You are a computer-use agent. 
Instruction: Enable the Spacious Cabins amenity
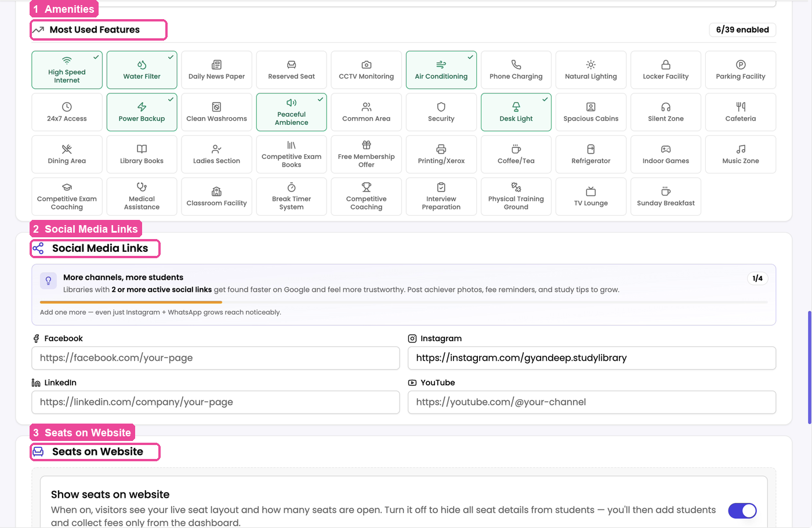[591, 113]
